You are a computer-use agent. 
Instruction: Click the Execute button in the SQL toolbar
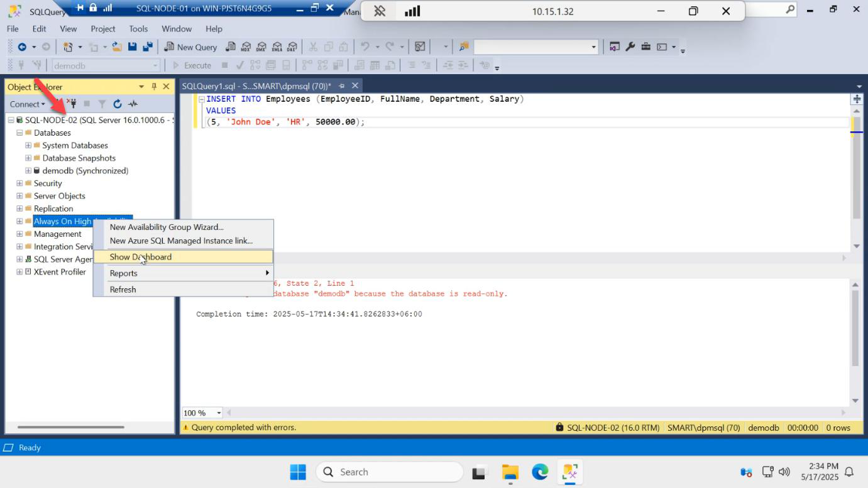[x=192, y=65]
